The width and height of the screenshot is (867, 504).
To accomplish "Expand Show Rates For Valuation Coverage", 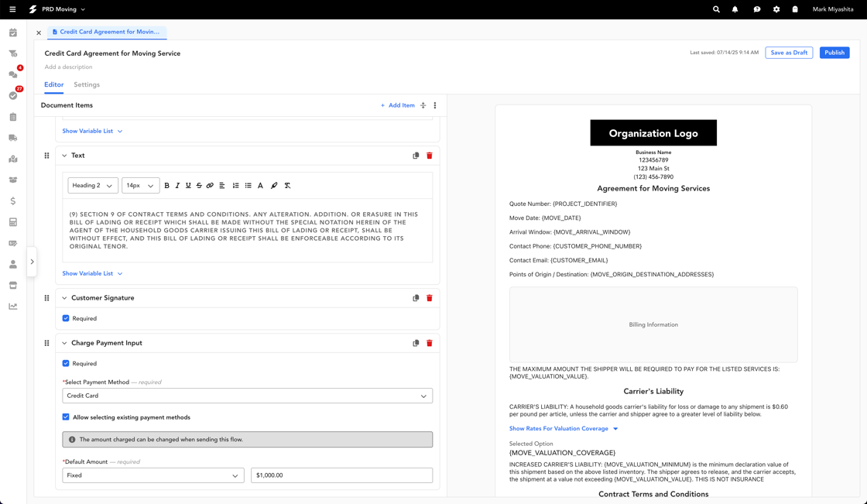I will (564, 428).
